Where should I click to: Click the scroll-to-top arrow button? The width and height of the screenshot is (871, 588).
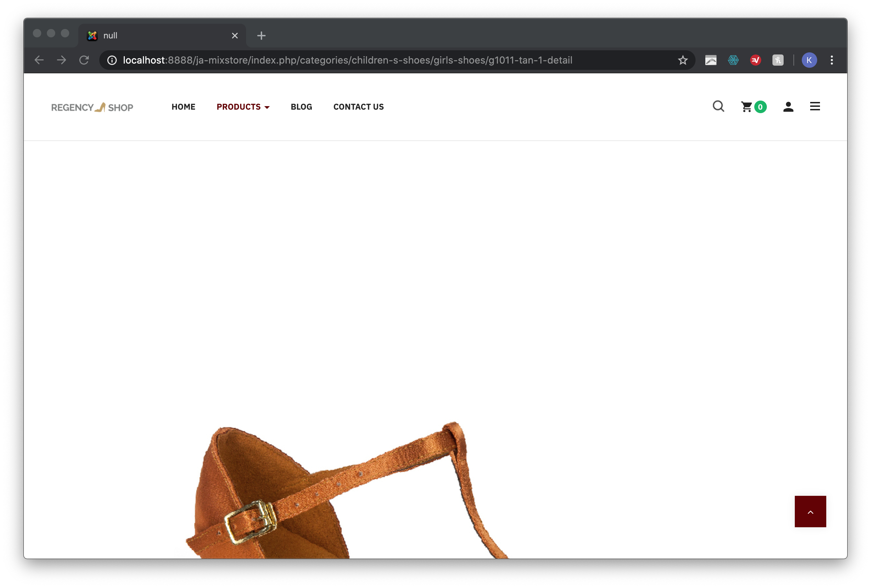pos(810,511)
